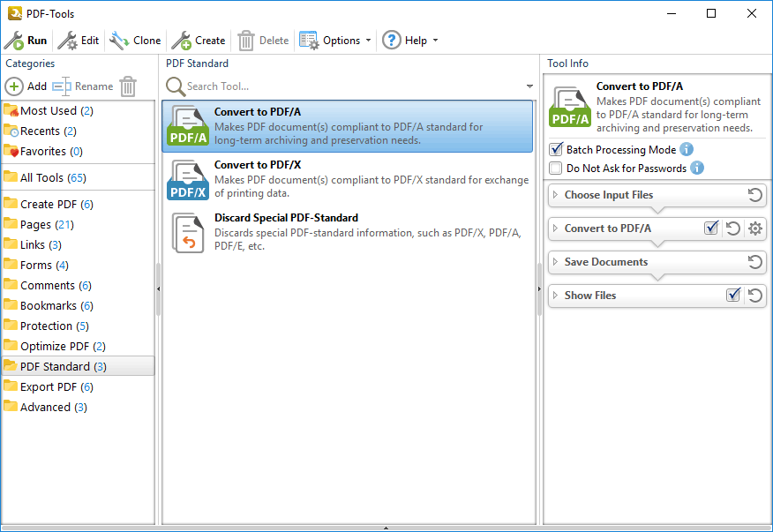The width and height of the screenshot is (773, 532).
Task: Select the Most Used category
Action: (78, 110)
